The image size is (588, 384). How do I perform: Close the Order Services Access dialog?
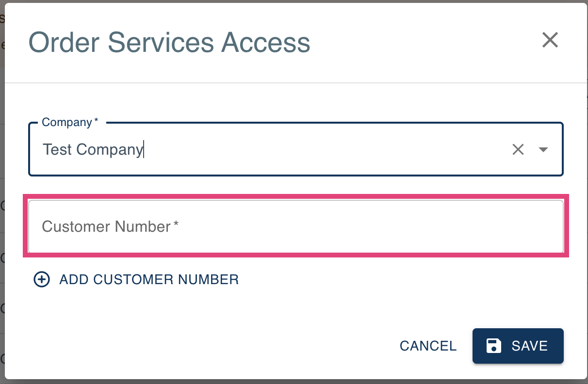[x=550, y=40]
